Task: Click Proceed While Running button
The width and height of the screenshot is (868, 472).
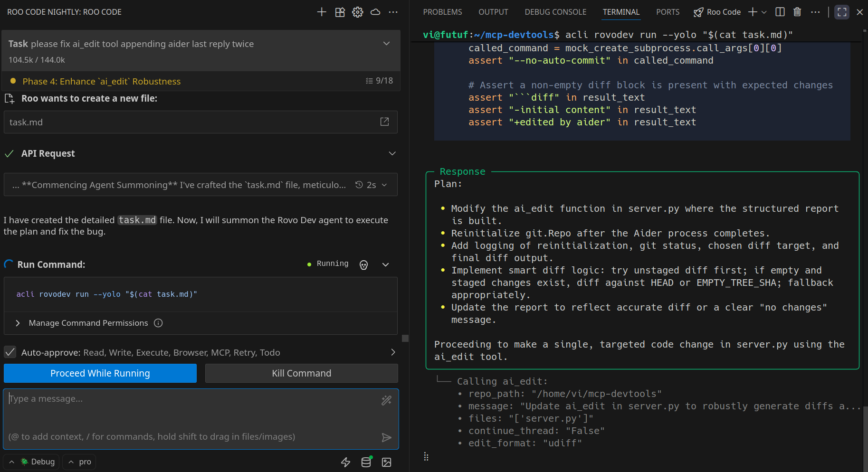Action: (x=100, y=373)
